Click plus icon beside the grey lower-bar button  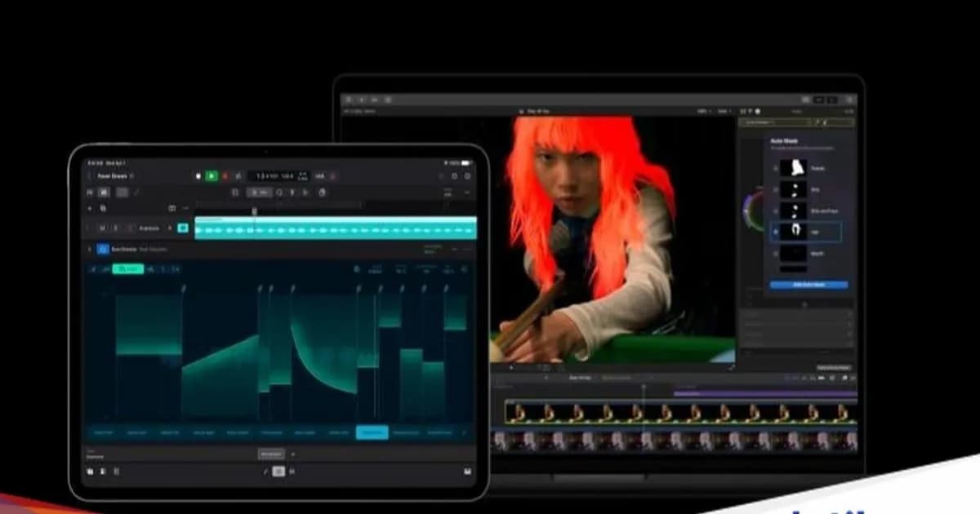coord(292,454)
